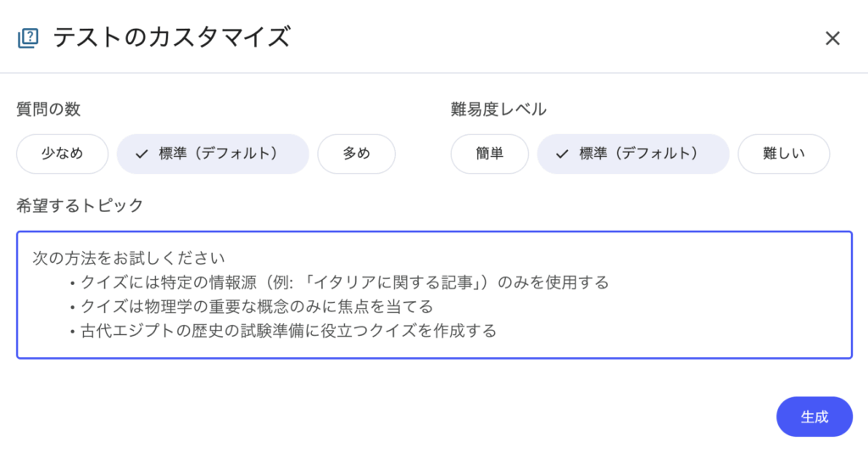868x464 pixels.
Task: Click the checkmark icon in 難易度レベル 標準 chip
Action: (x=561, y=154)
